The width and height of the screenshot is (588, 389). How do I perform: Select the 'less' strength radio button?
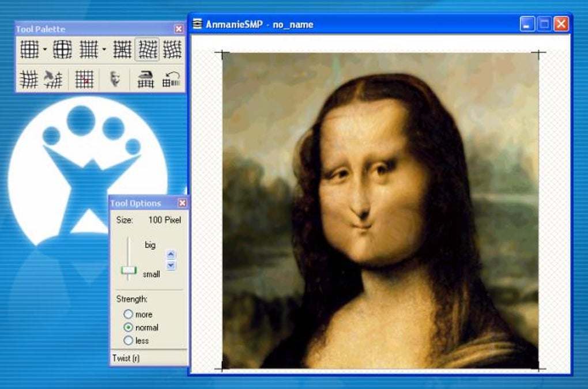(x=128, y=340)
